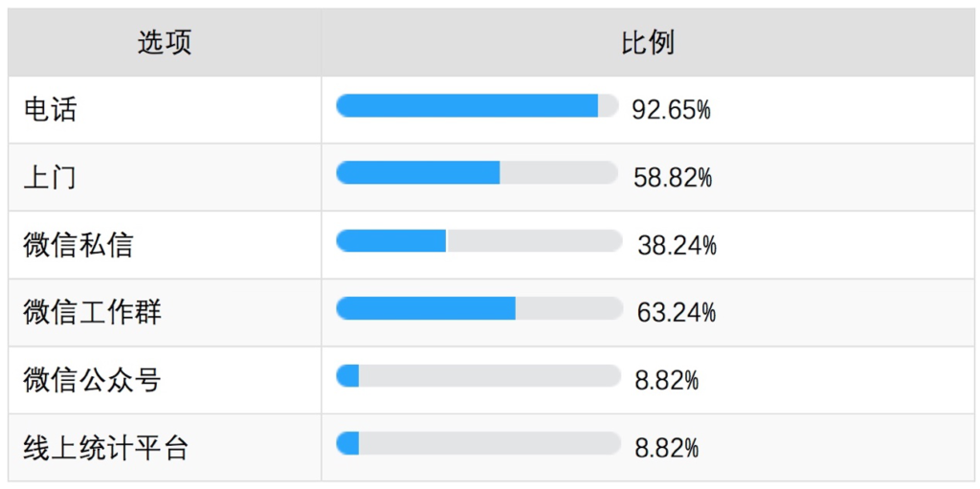This screenshot has height=489, width=980.
Task: Click the 微信私信 progress bar
Action: click(x=479, y=241)
